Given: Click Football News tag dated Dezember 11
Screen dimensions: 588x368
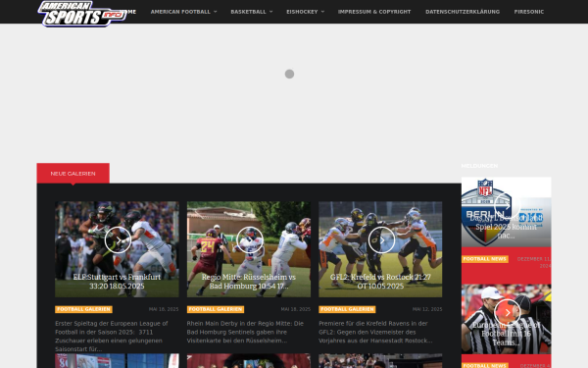Looking at the screenshot, I should tap(485, 259).
